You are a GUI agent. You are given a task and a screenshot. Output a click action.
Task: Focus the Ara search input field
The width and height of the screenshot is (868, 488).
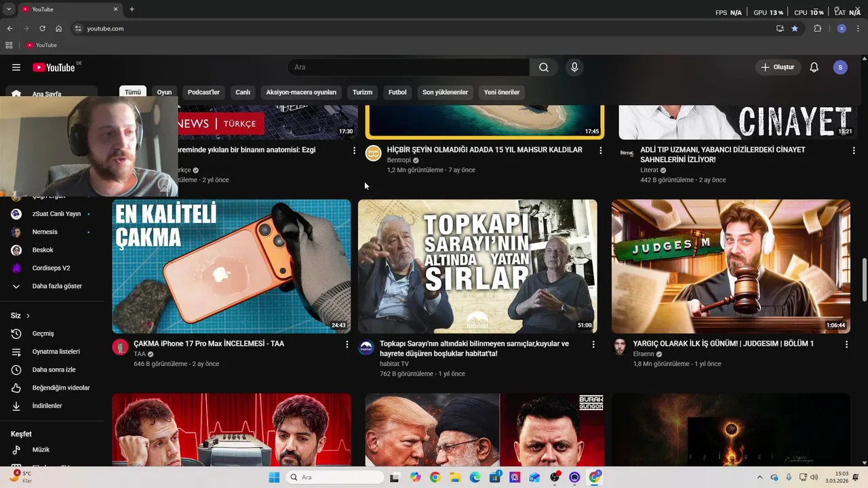coord(408,67)
